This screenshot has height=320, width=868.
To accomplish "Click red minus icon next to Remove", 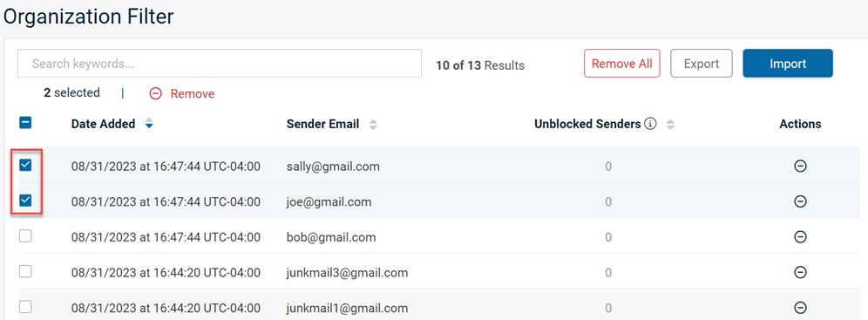I will point(155,94).
